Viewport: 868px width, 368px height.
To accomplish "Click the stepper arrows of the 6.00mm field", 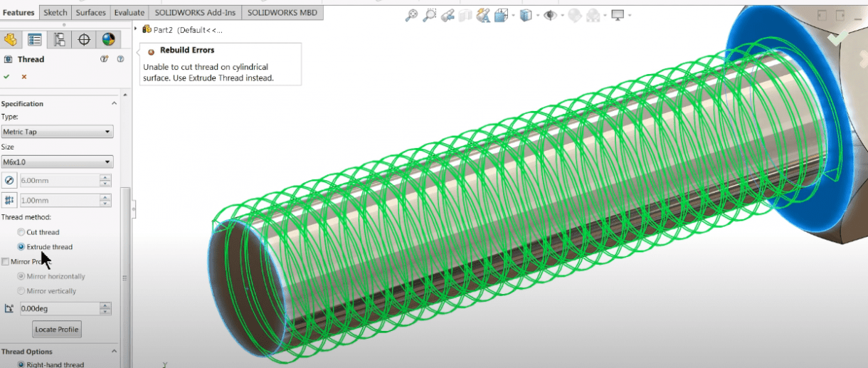I will (x=105, y=181).
